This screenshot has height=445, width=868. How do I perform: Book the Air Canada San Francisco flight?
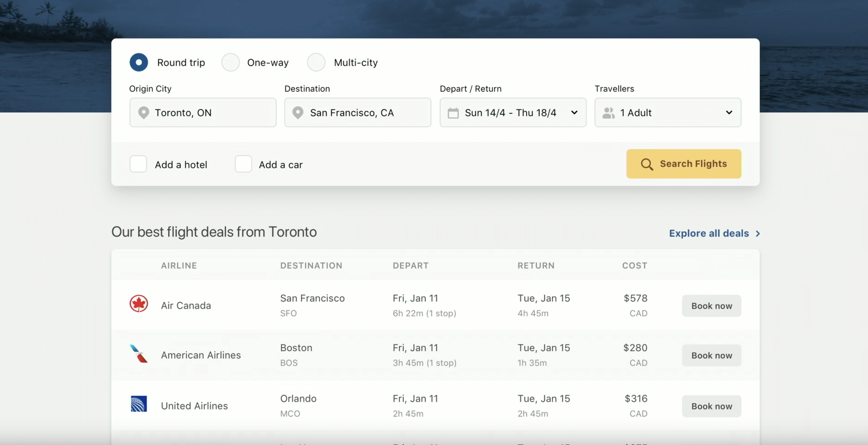coord(711,306)
